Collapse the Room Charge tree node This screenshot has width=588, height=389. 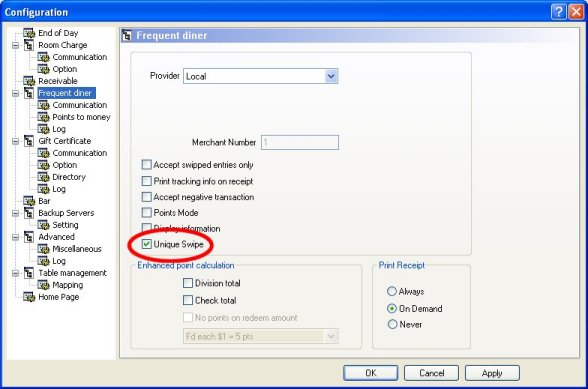click(x=15, y=45)
